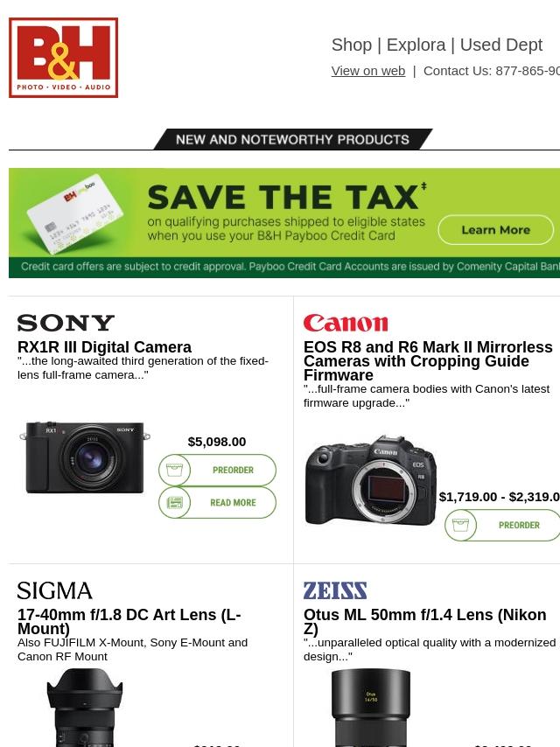Click the Sigma brand logo
Screen dimensions: 560x747
(54, 590)
